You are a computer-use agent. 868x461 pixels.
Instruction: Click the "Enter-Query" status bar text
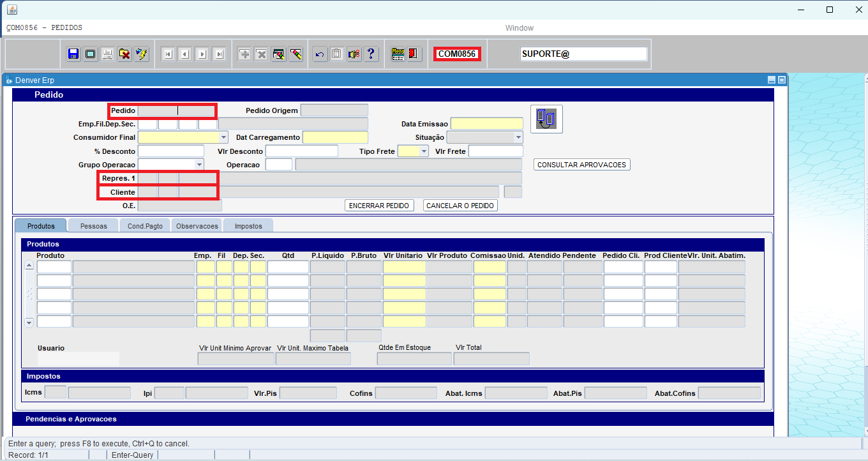[133, 455]
